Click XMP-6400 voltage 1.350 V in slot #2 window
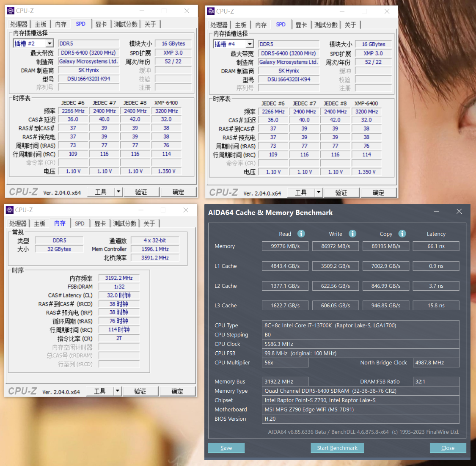This screenshot has height=466, width=476. pos(166,171)
